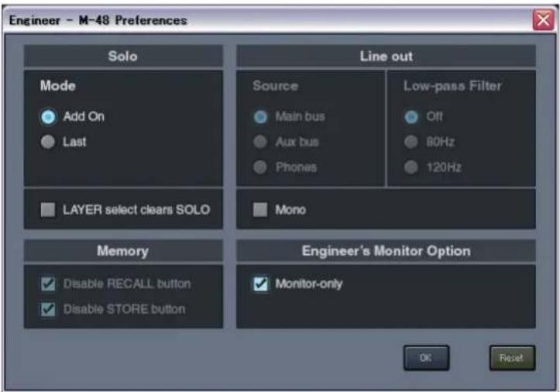Select the Last solo mode
The height and width of the screenshot is (392, 560).
coord(48,142)
